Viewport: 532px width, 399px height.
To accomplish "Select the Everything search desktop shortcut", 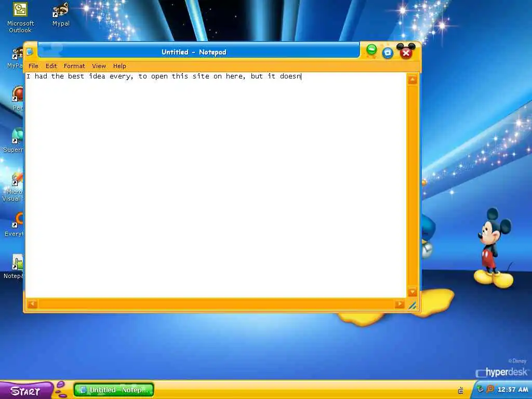I will pos(14,224).
